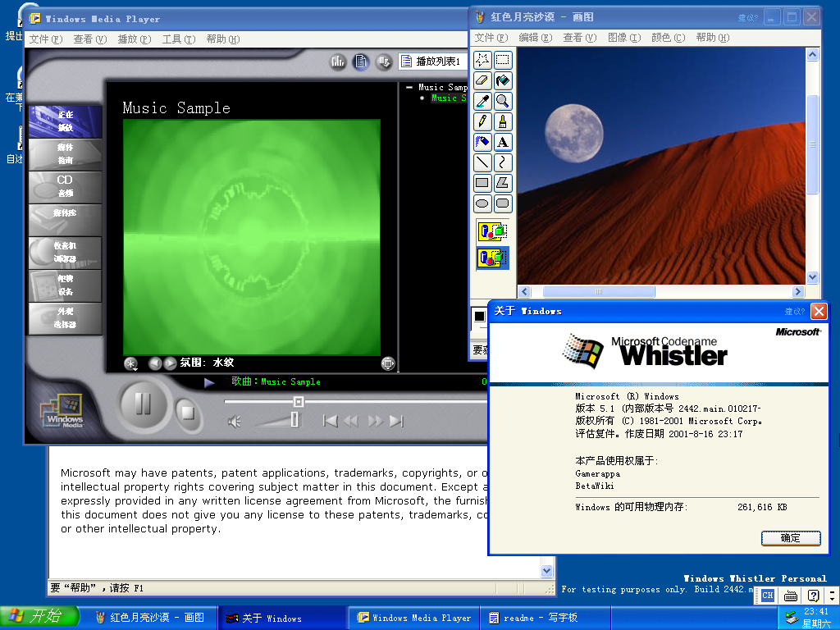Open the 播放(P) menu in Media Player
840x630 pixels.
[x=134, y=39]
